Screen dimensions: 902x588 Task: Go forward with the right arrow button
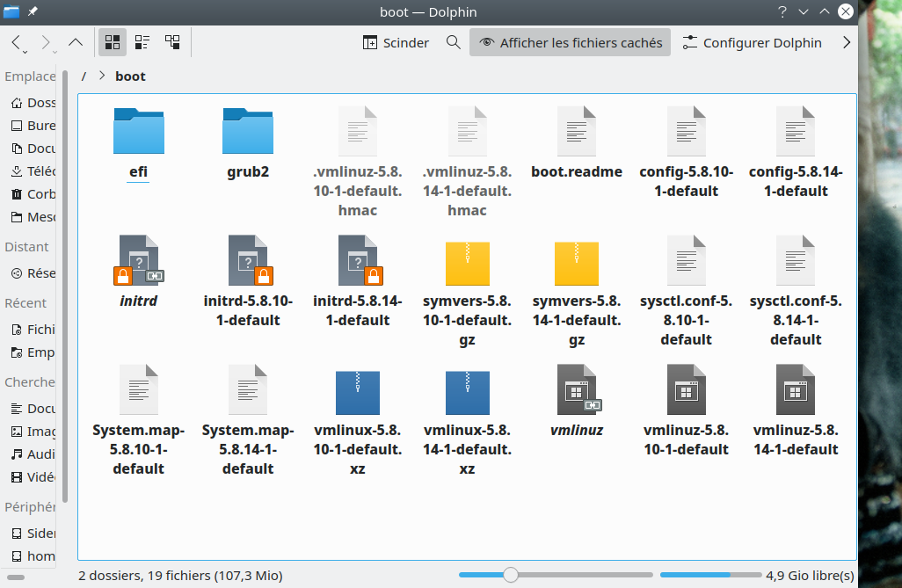46,42
